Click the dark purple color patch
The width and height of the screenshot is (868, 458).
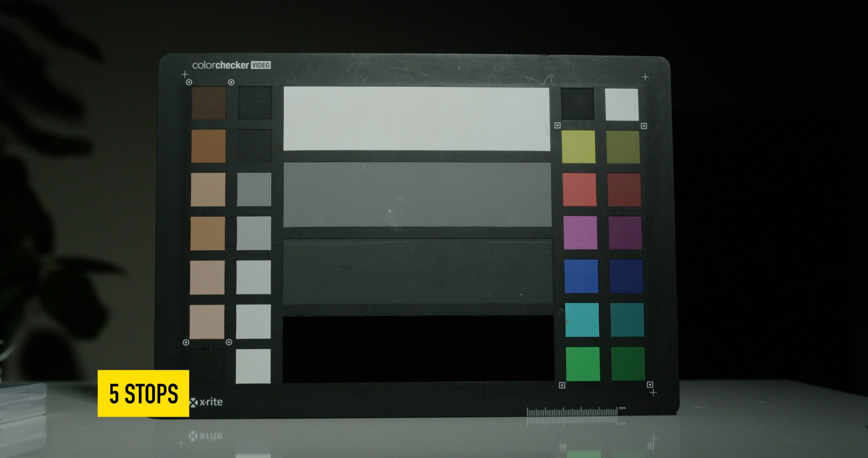[625, 233]
